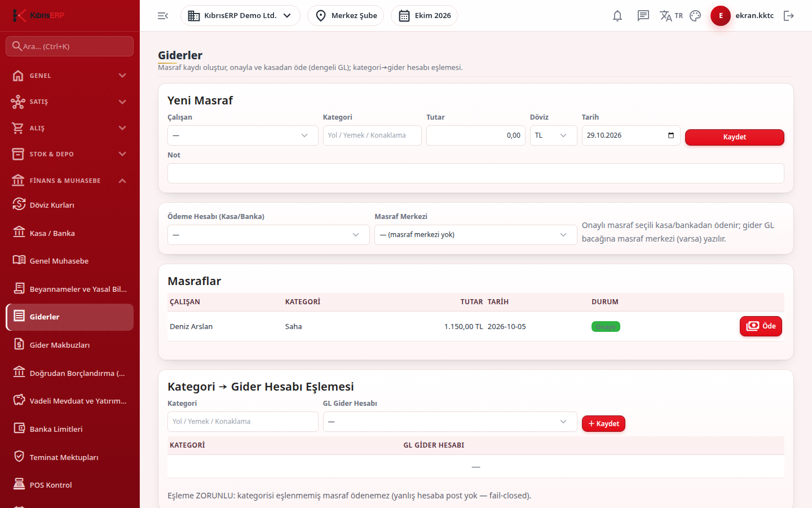Collapse the FİNANS & MUHASEBE section
The height and width of the screenshot is (508, 812).
70,181
